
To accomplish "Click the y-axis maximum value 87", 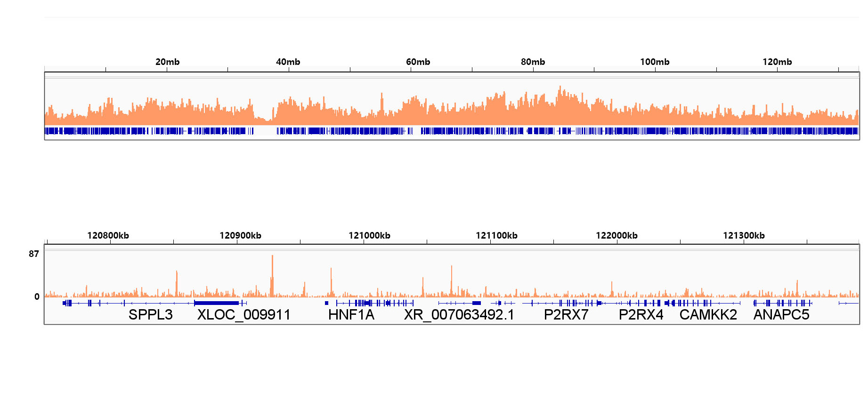I will point(34,254).
